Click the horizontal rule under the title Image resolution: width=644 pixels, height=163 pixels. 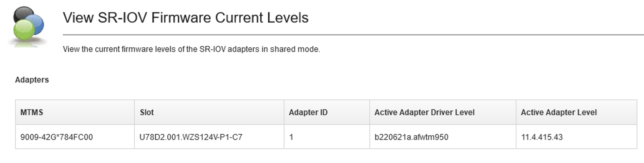tap(353, 34)
